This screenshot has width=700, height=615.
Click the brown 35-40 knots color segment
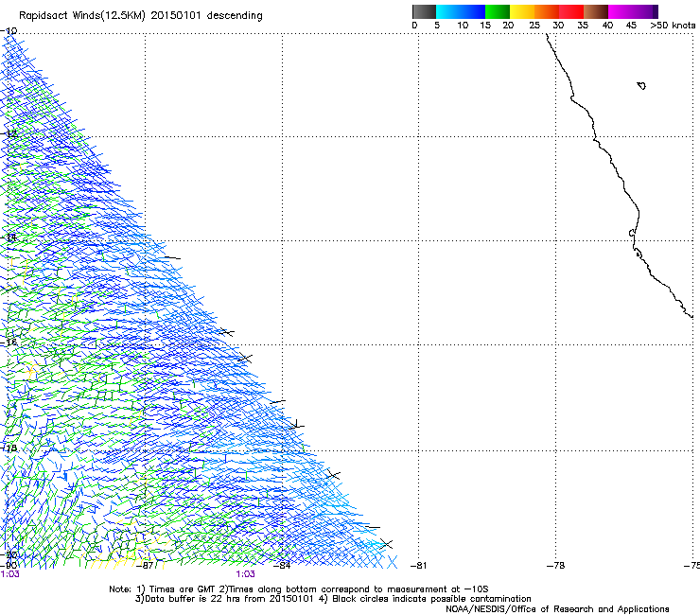[596, 11]
